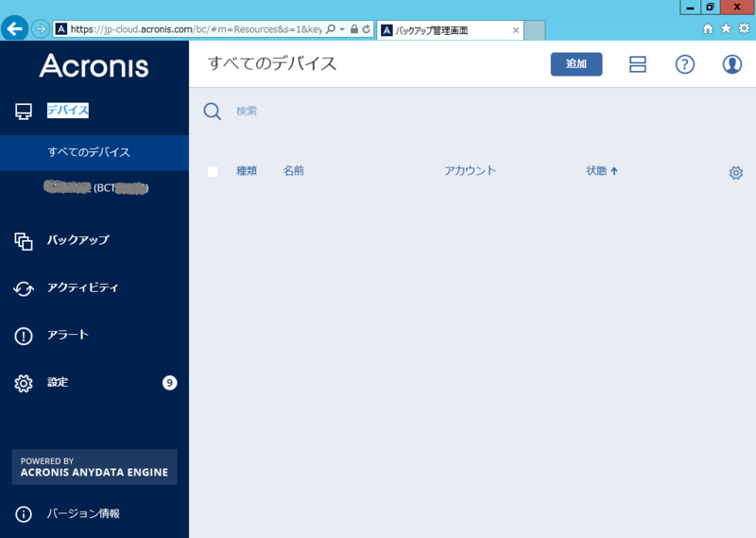756x538 pixels.
Task: Sort by the アカウント column header
Action: (x=470, y=171)
